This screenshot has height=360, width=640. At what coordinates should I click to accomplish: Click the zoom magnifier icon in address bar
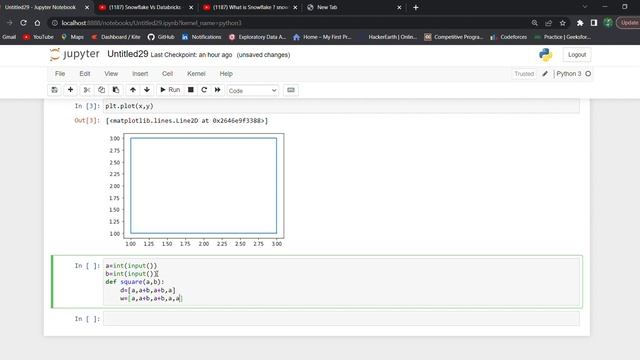click(x=534, y=23)
